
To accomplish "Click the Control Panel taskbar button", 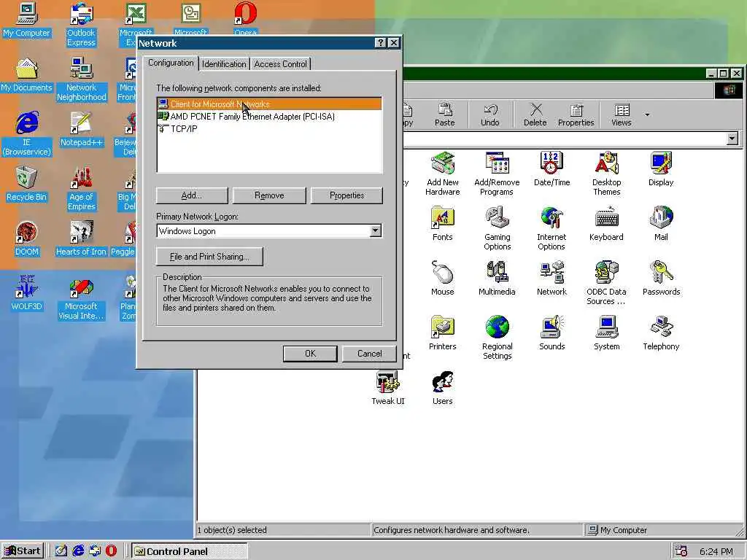I will click(189, 551).
